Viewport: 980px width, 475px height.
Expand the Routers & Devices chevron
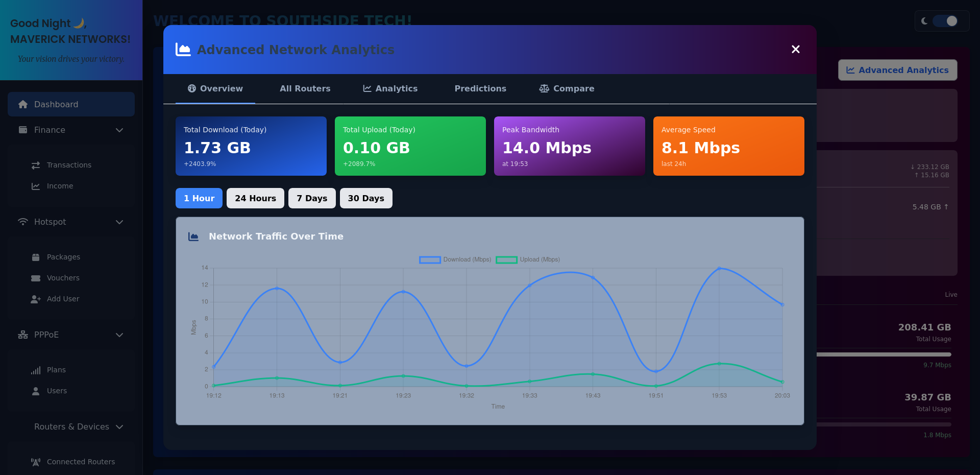point(119,427)
